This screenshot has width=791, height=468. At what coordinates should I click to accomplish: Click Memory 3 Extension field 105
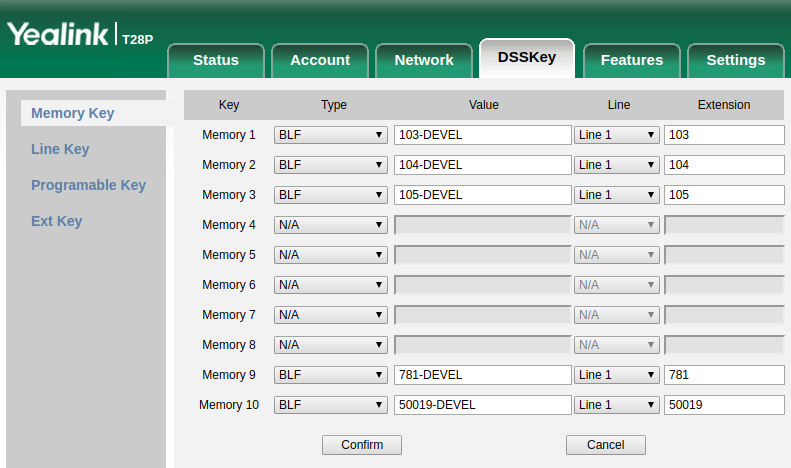click(723, 195)
